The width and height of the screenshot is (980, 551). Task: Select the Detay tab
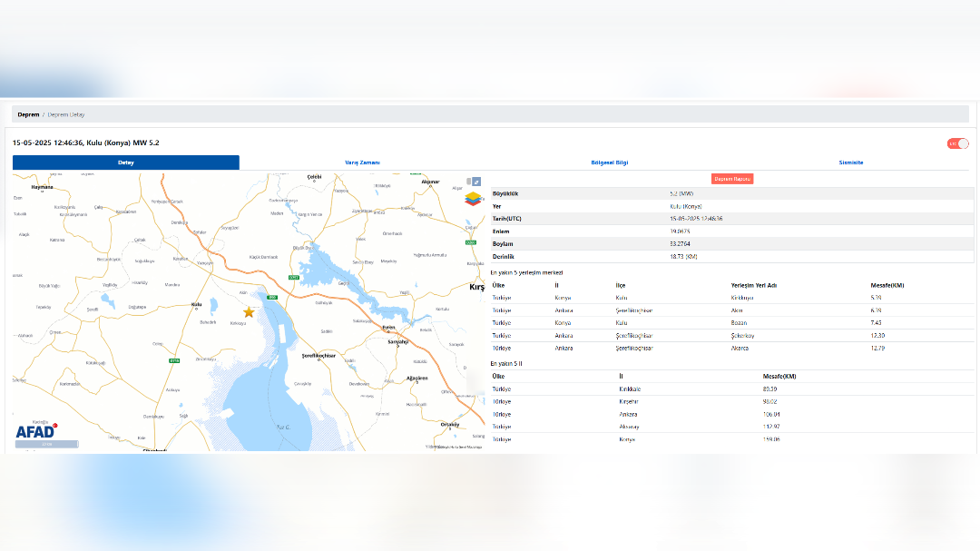pos(125,162)
